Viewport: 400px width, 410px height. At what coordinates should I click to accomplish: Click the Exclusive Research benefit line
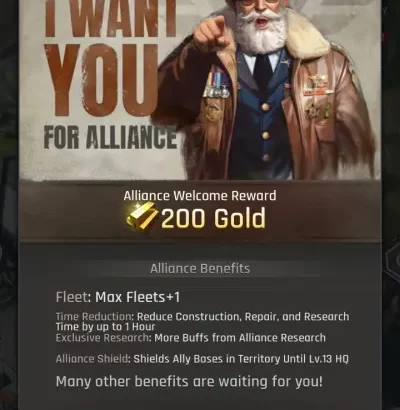pyautogui.click(x=191, y=338)
